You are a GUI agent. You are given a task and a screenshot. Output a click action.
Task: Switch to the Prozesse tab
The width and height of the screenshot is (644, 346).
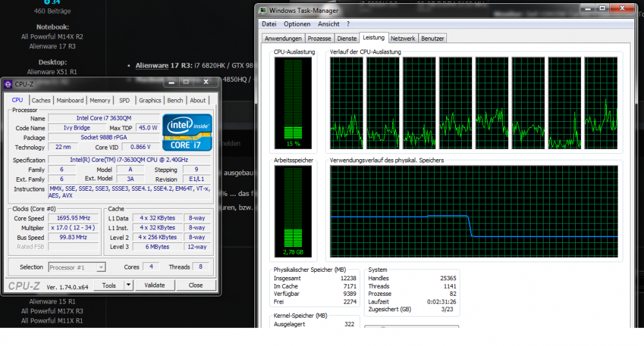point(319,39)
